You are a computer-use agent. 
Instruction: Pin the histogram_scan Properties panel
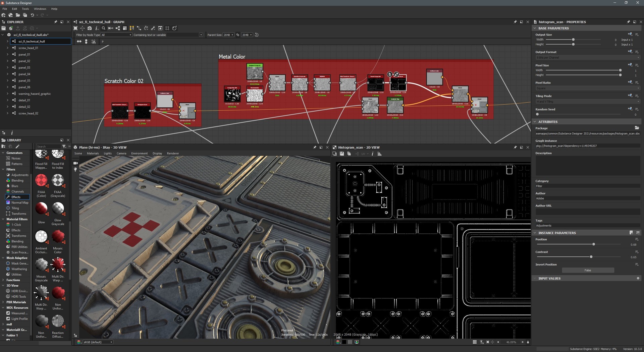pyautogui.click(x=628, y=21)
